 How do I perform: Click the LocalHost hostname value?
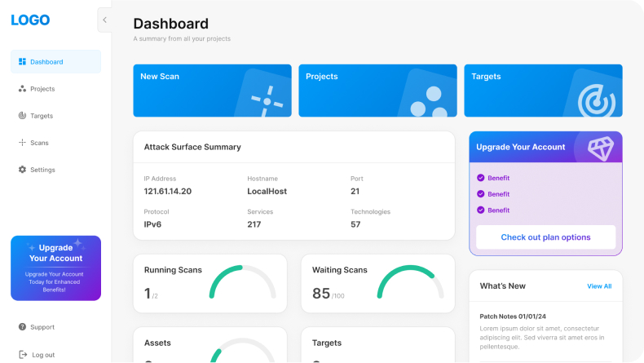(x=267, y=191)
